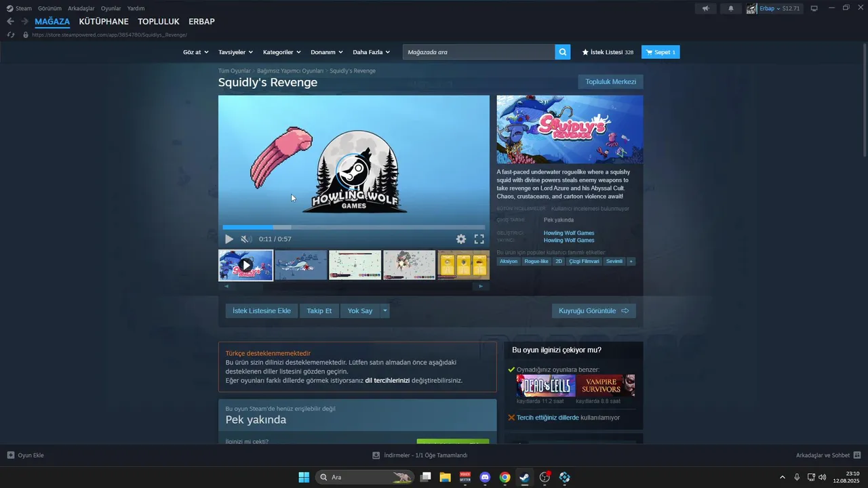Open the Aksiyon tag

click(x=509, y=261)
